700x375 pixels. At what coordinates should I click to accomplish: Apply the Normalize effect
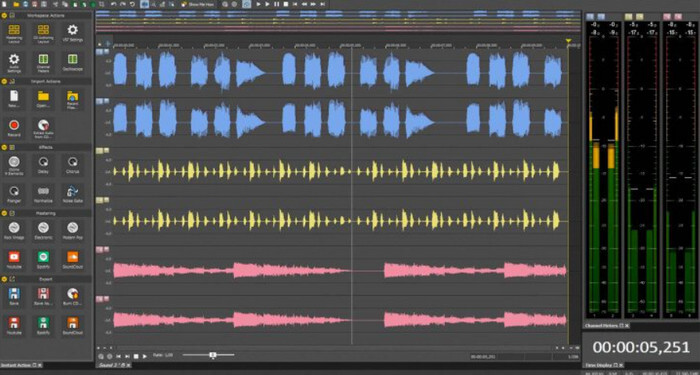[x=43, y=194]
